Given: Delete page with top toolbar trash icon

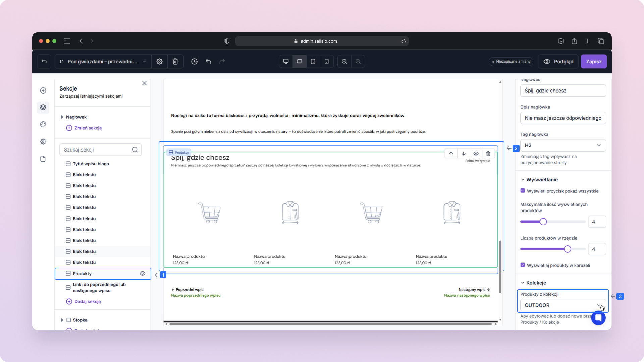Looking at the screenshot, I should [x=175, y=61].
